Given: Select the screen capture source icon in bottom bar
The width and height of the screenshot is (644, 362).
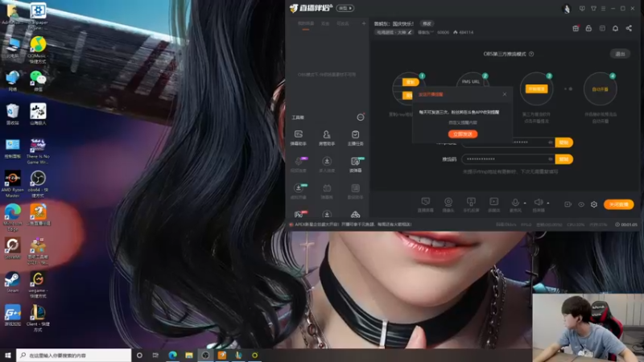Looking at the screenshot, I should pos(426,204).
